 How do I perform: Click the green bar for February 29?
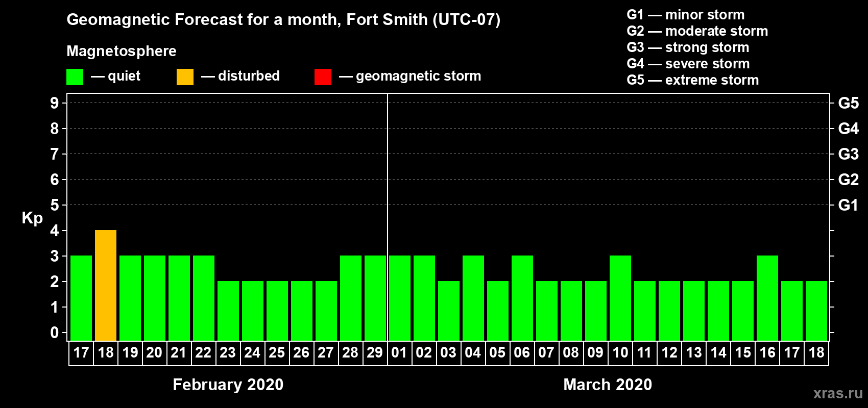click(375, 298)
